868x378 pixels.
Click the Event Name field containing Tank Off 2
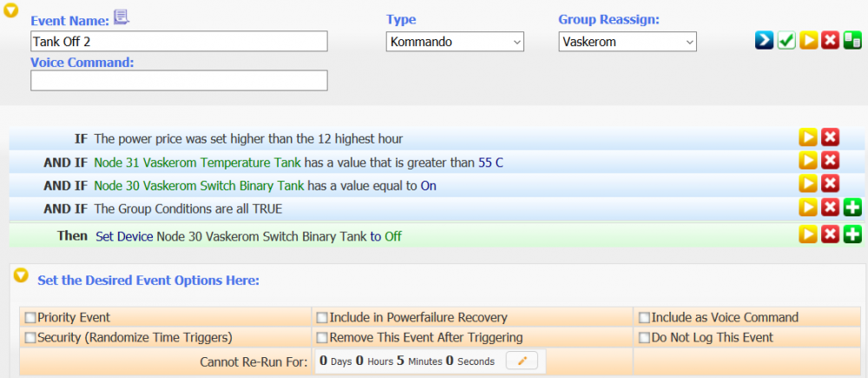coord(179,42)
